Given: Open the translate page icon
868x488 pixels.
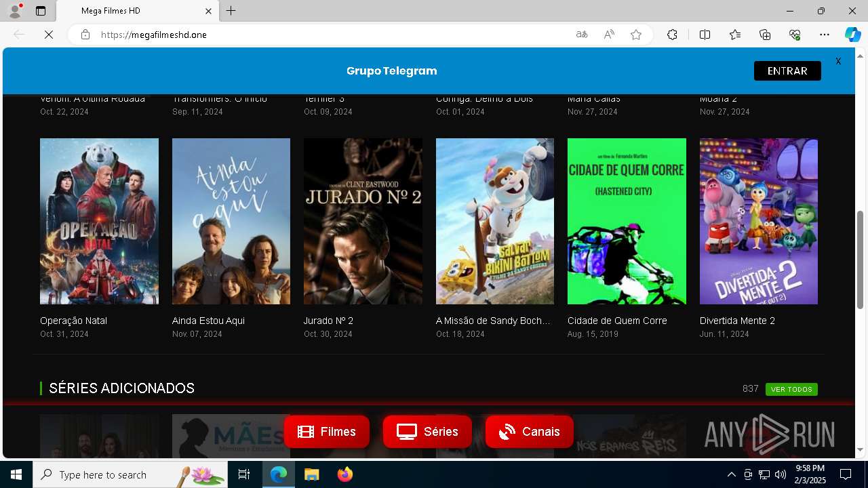Looking at the screenshot, I should point(582,35).
